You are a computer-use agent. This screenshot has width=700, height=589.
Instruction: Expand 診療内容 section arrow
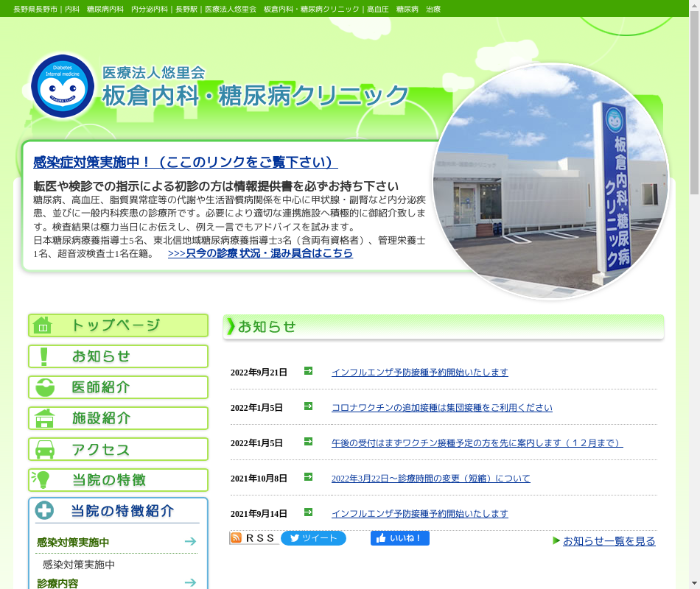click(x=190, y=582)
